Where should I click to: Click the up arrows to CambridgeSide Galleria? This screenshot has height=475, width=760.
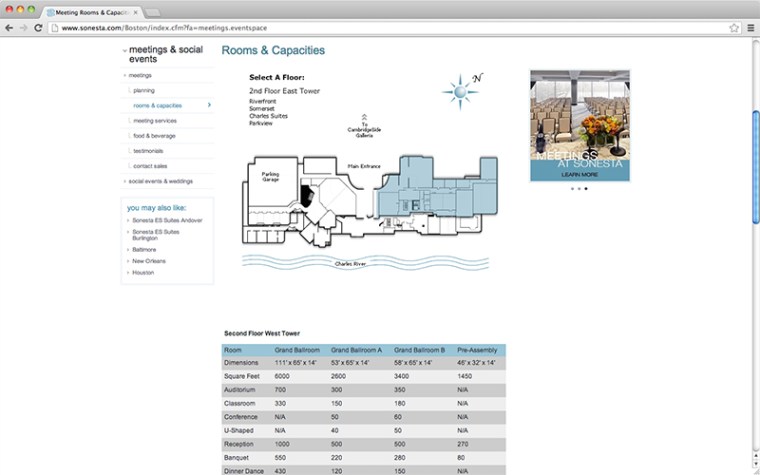(364, 117)
